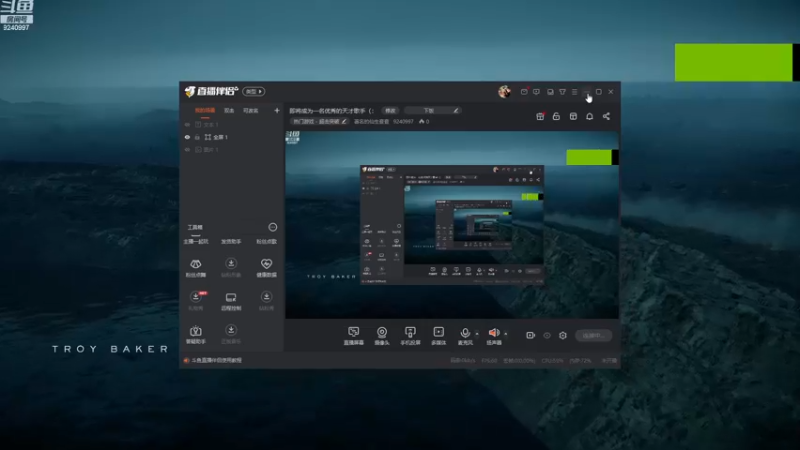Image resolution: width=800 pixels, height=450 pixels.
Task: Click the share icon right of bell
Action: point(606,116)
